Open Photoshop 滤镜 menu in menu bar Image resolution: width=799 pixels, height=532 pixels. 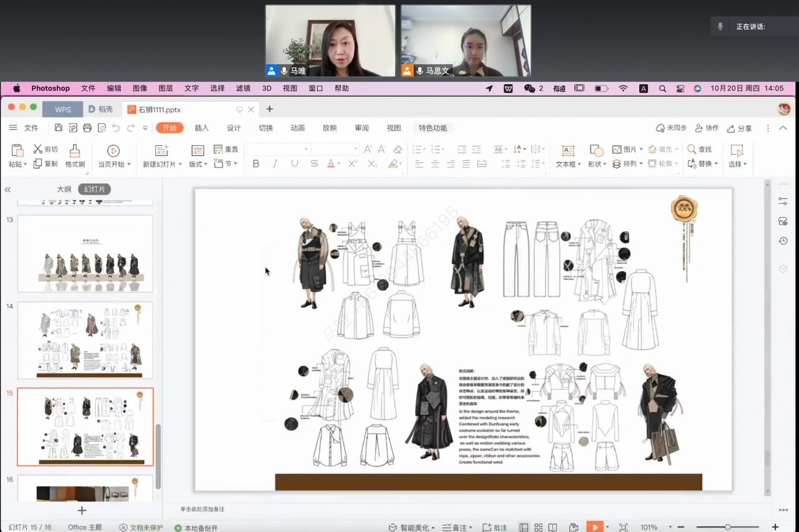click(243, 89)
